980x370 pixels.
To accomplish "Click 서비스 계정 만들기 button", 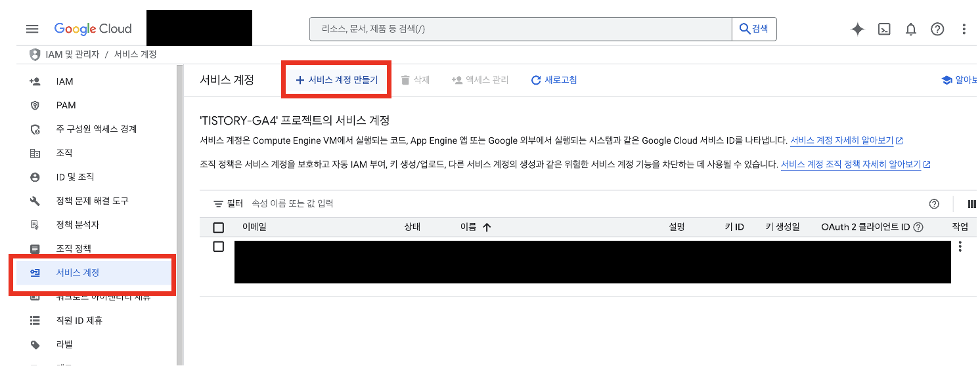I will coord(336,80).
